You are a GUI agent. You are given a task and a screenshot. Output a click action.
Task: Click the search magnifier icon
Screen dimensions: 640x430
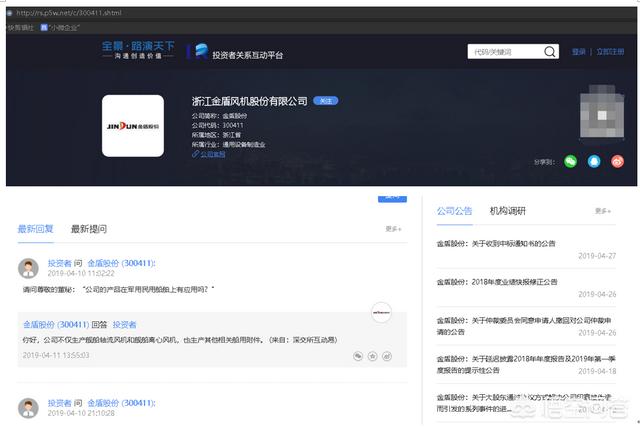pyautogui.click(x=549, y=52)
